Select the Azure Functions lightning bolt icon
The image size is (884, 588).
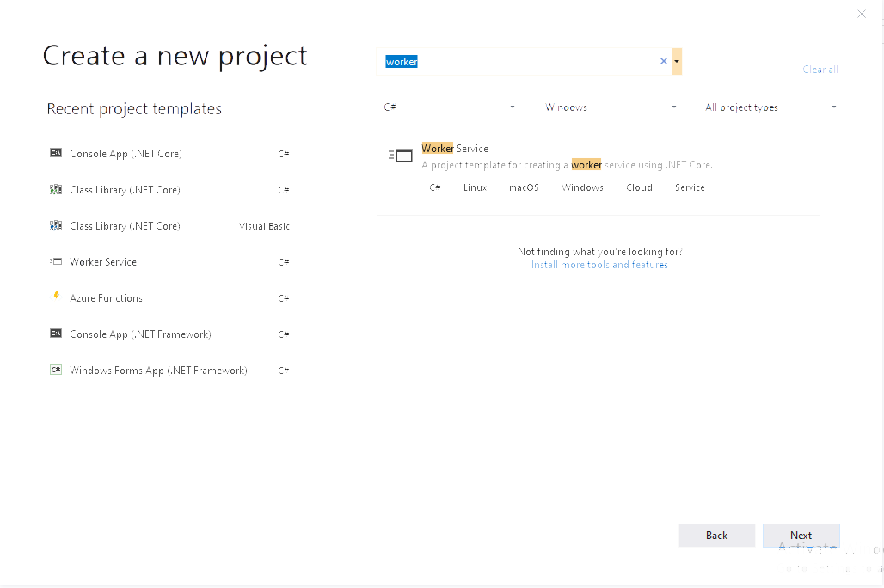(x=56, y=297)
